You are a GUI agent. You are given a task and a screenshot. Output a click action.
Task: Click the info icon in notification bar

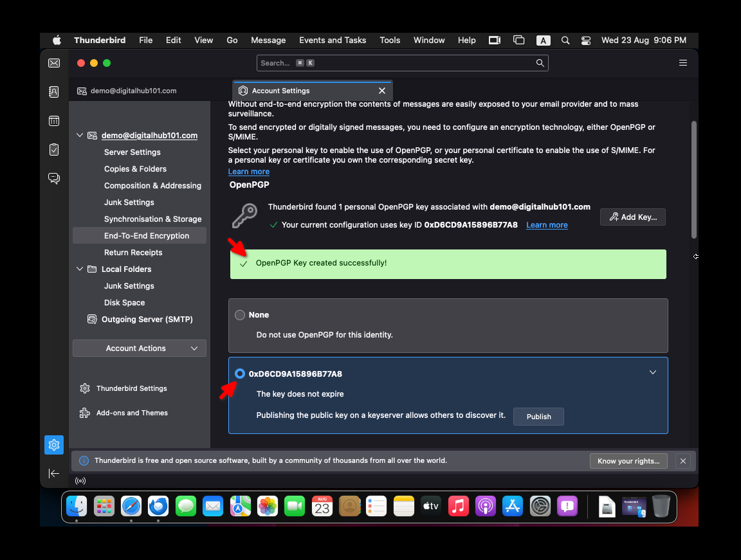click(84, 461)
